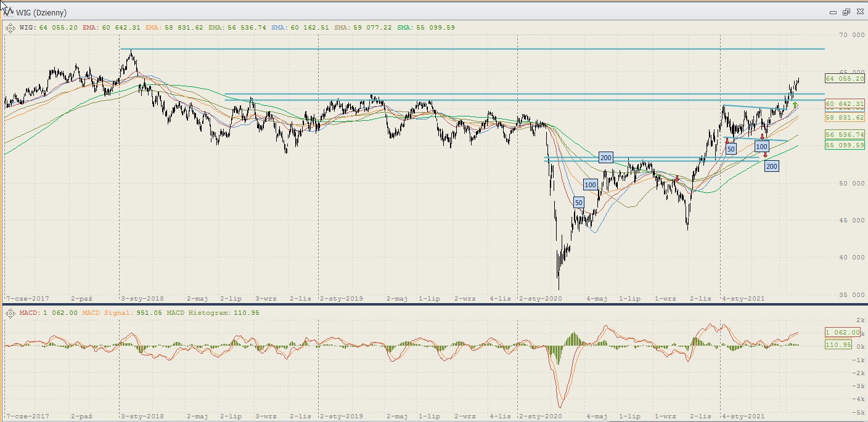Click the pan arrows icon before MACD legend
This screenshot has width=868, height=422.
click(x=10, y=314)
